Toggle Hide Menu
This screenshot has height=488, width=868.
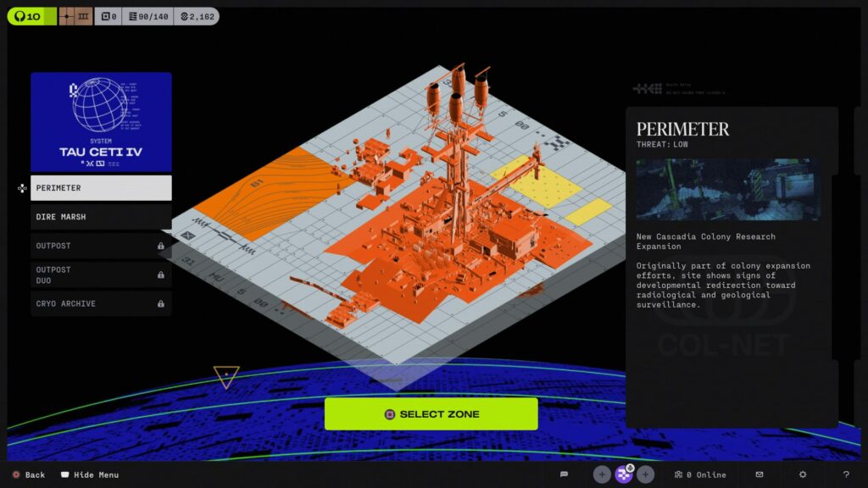click(x=89, y=474)
